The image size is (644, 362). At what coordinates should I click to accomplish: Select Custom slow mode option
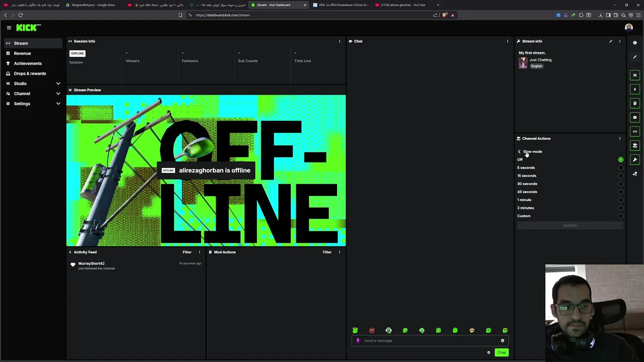570,216
